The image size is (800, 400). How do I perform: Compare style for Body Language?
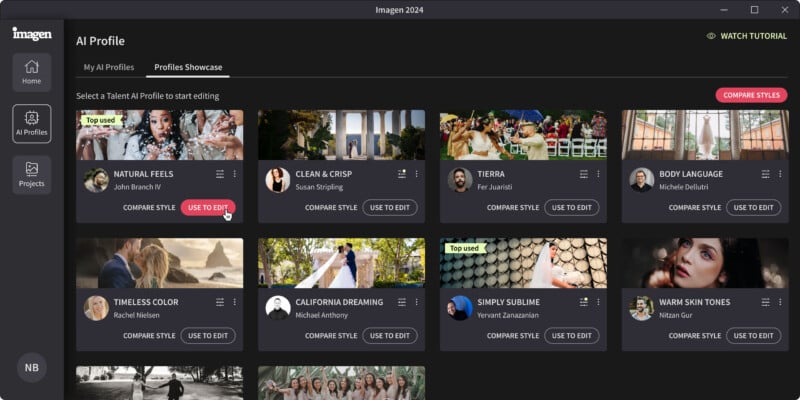695,208
